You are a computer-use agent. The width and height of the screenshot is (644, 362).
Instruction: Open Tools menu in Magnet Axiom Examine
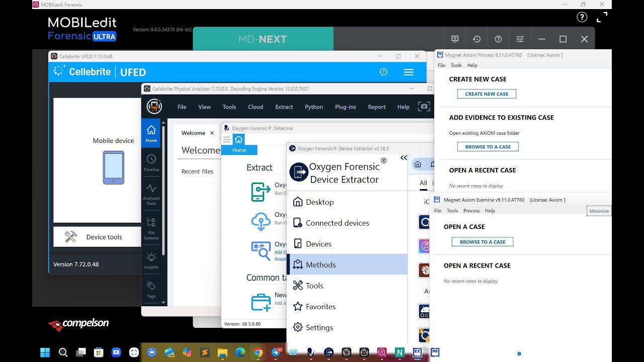(x=452, y=211)
